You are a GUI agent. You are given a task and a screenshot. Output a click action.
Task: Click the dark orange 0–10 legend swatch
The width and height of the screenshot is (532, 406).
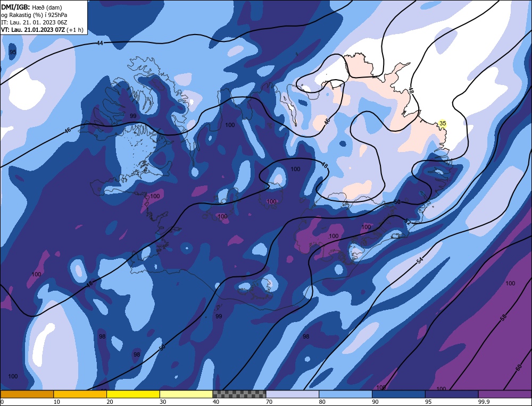[x=27, y=394]
